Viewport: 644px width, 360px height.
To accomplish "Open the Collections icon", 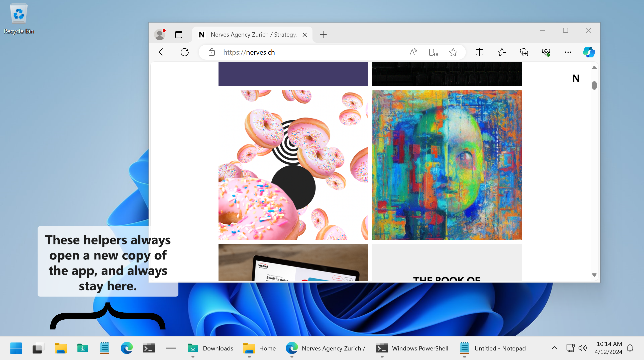I will point(524,52).
